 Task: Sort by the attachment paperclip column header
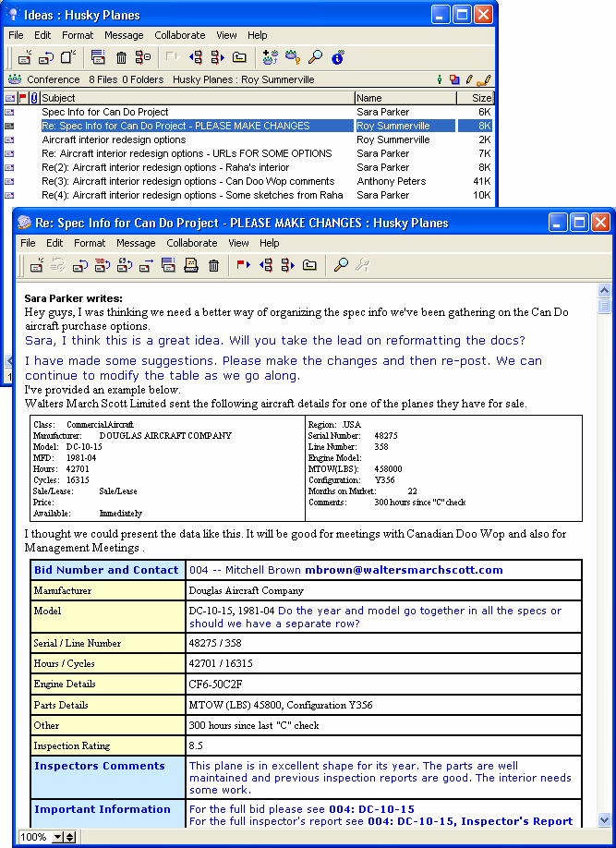tap(34, 98)
